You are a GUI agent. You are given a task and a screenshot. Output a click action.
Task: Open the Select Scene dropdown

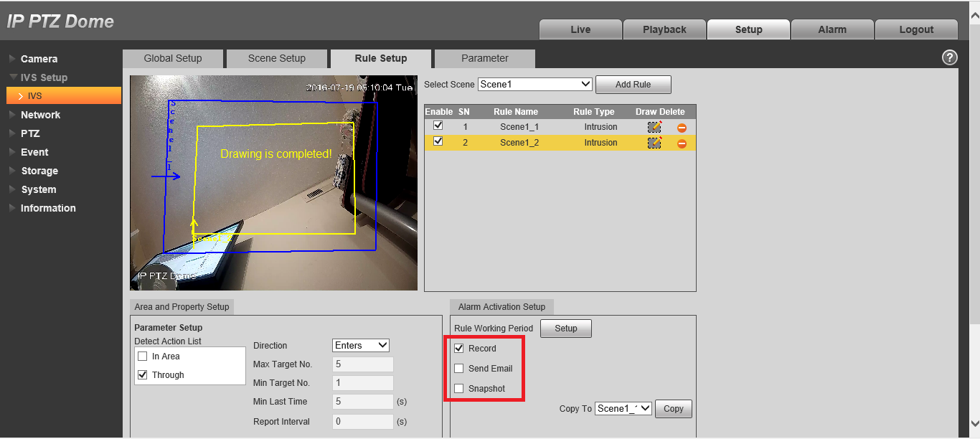click(535, 84)
